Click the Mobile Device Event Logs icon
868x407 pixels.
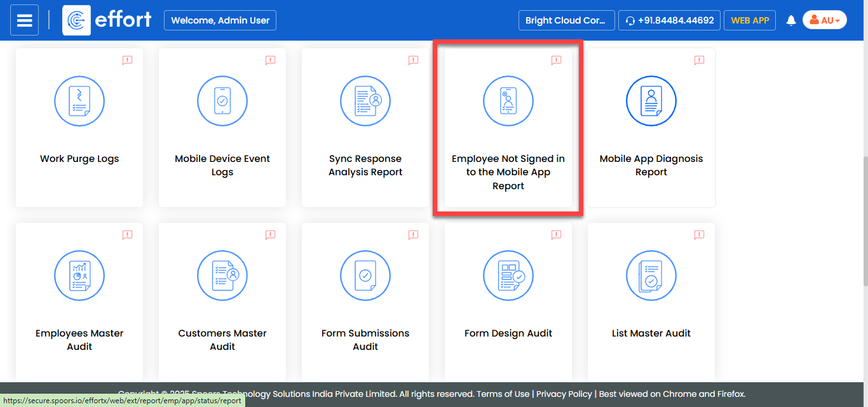pyautogui.click(x=222, y=102)
